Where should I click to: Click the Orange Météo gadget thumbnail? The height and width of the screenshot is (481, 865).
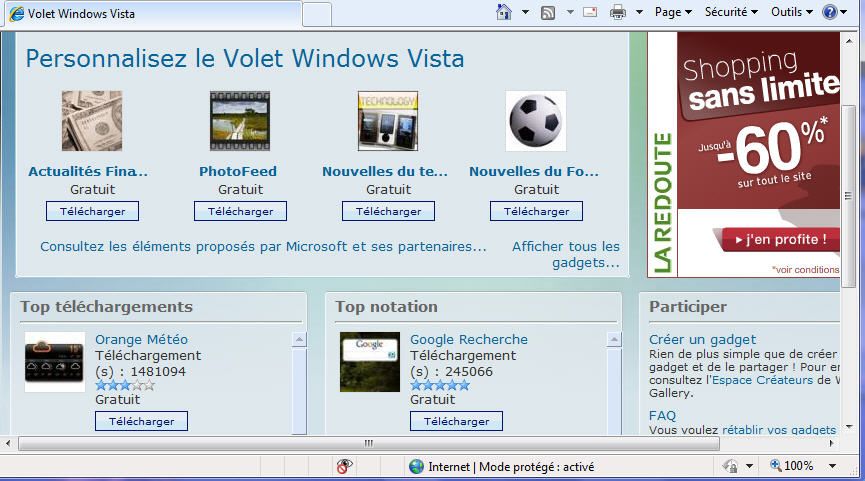[55, 362]
